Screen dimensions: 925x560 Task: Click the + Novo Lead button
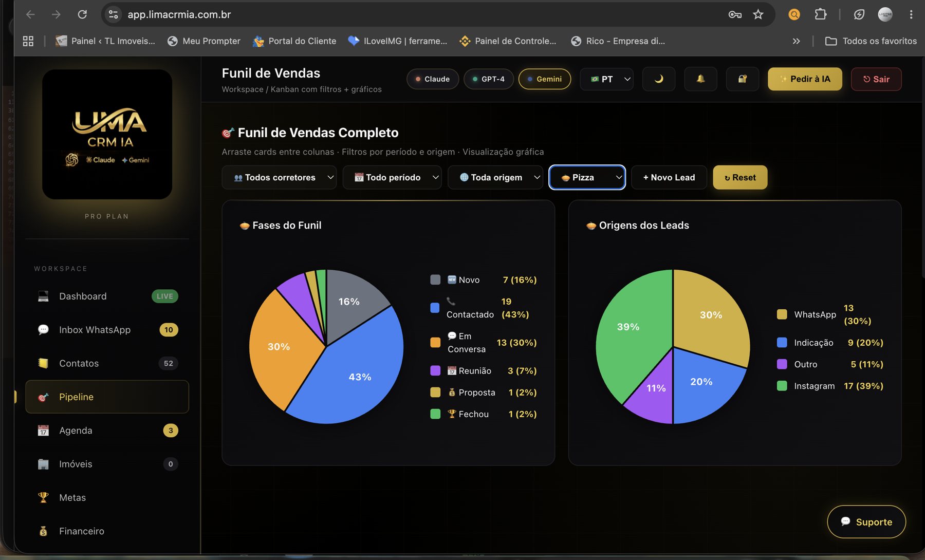[669, 177]
